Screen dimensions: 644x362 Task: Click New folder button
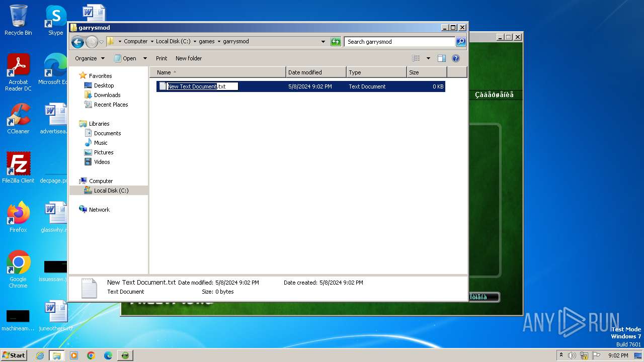point(189,58)
